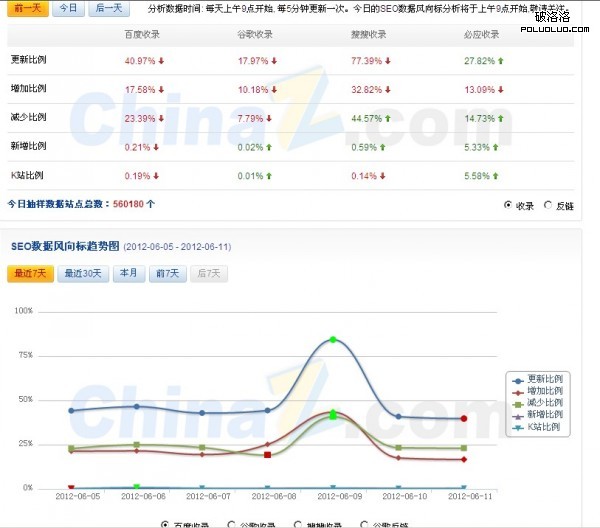Click the 本月 range button
The image size is (600, 528).
[128, 274]
